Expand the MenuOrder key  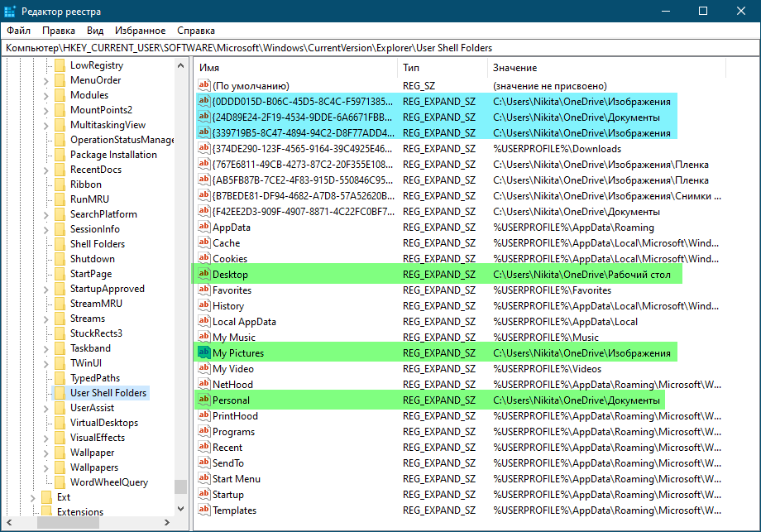46,80
